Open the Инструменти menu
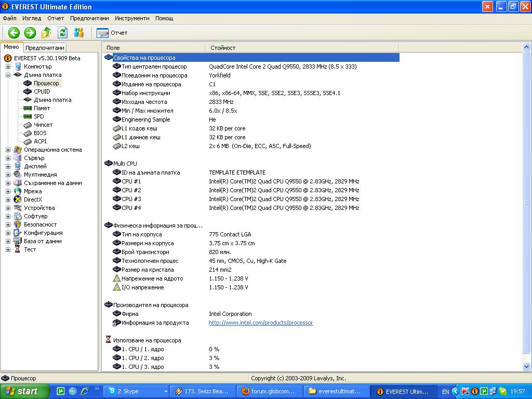This screenshot has height=399, width=532. click(x=132, y=18)
